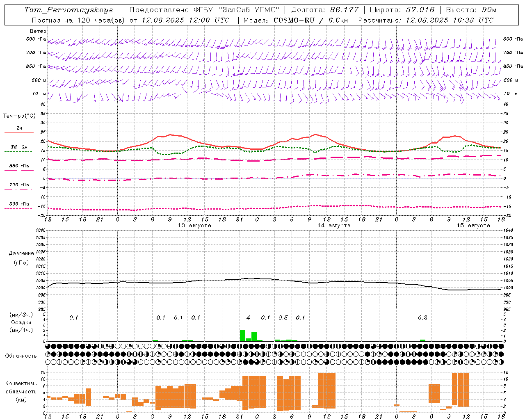The height and width of the screenshot is (420, 525).
Task: Click the model name COSMO-RU / 6.6км
Action: point(310,20)
